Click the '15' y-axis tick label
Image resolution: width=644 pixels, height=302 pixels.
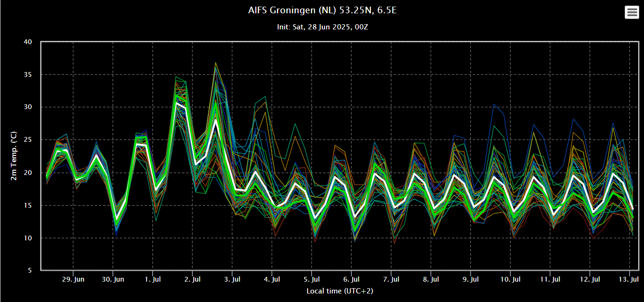(28, 205)
